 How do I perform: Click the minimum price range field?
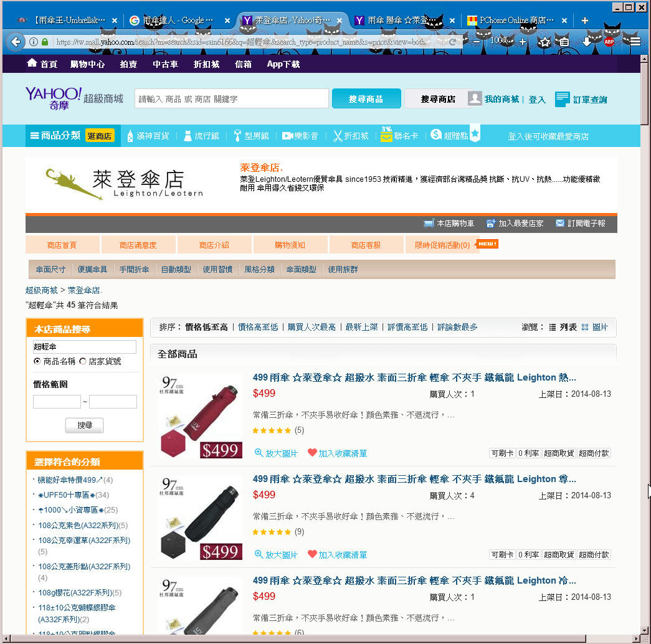[x=57, y=402]
